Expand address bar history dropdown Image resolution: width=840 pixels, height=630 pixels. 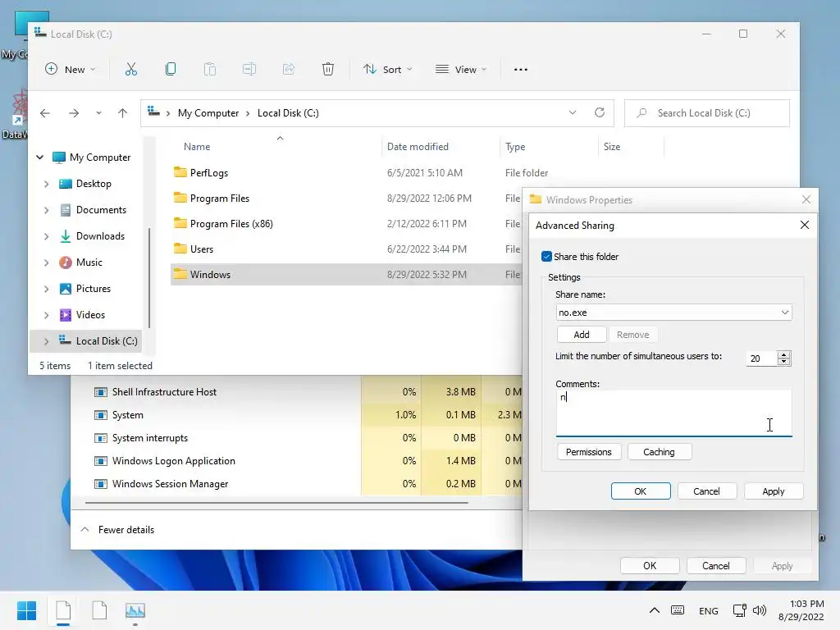[x=572, y=112]
